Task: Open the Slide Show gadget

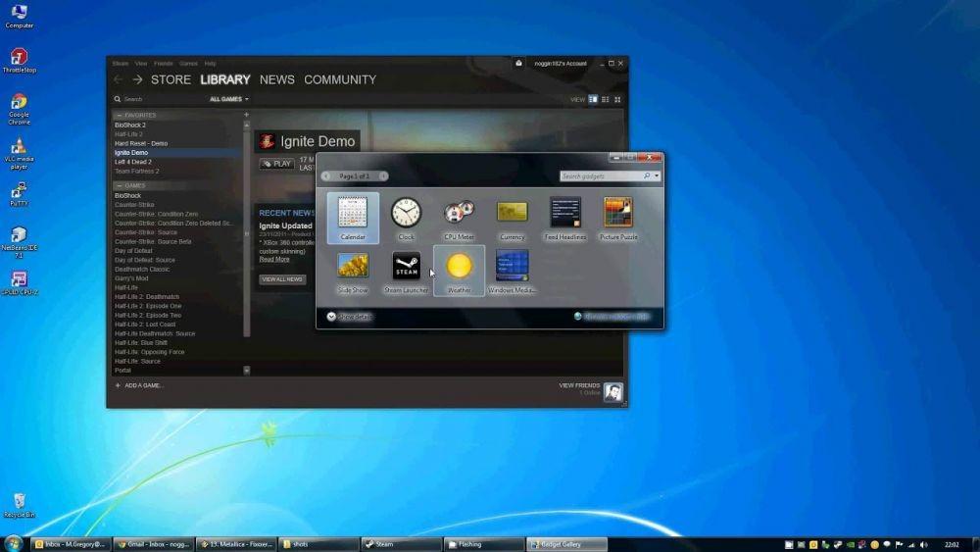Action: click(353, 272)
